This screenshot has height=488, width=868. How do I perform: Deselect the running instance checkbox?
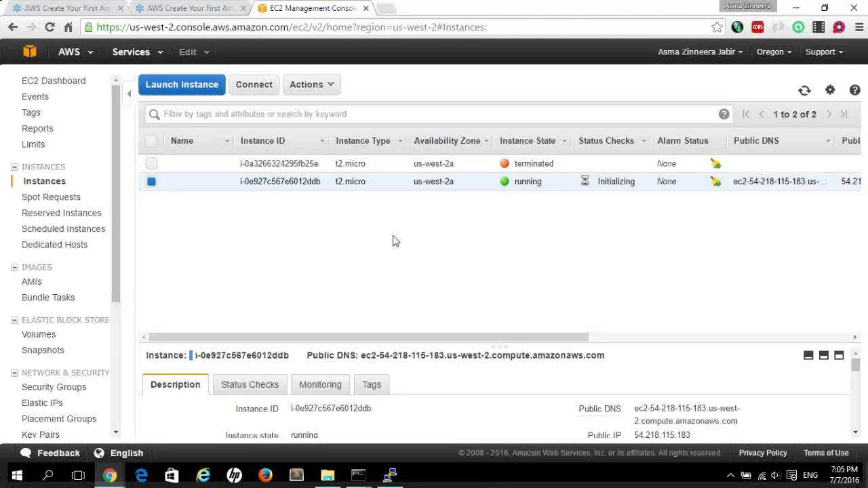(x=151, y=181)
